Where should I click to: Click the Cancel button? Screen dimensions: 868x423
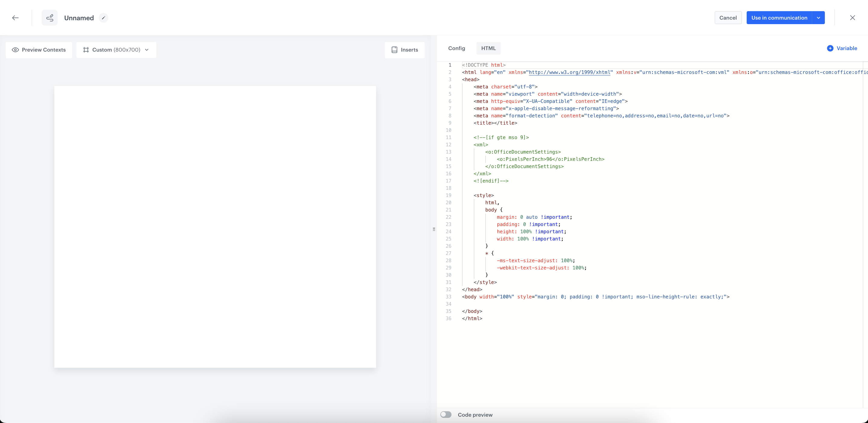pos(728,17)
